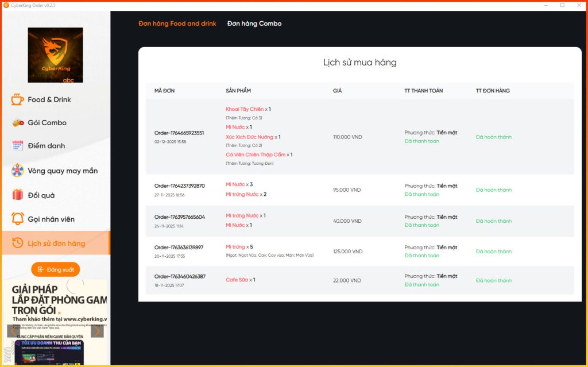Select the Xúc Xích Đức Nướng link
The width and height of the screenshot is (588, 367).
point(251,136)
